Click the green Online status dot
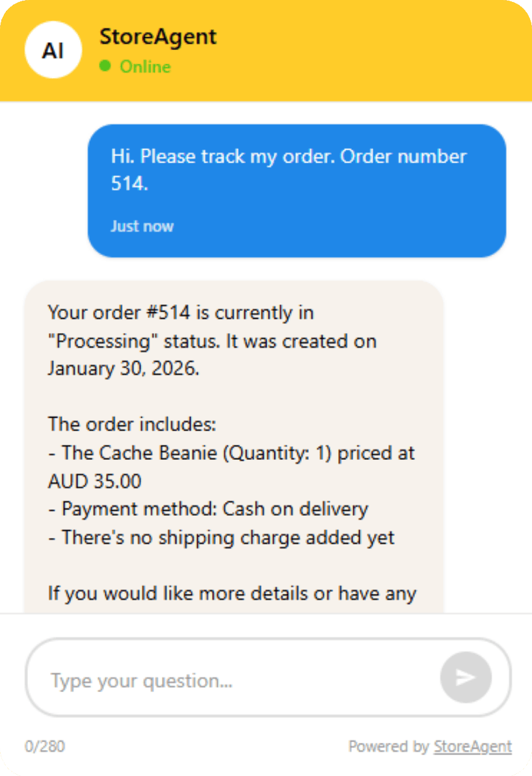 (105, 66)
